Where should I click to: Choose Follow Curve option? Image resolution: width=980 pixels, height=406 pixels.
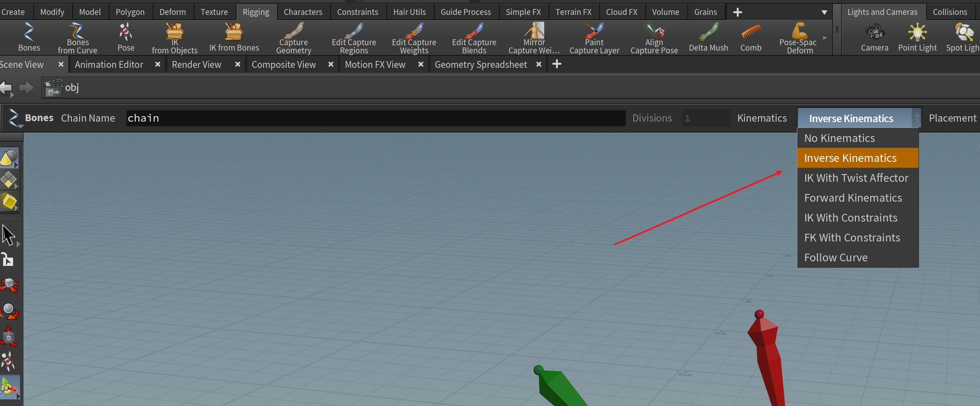coord(858,258)
